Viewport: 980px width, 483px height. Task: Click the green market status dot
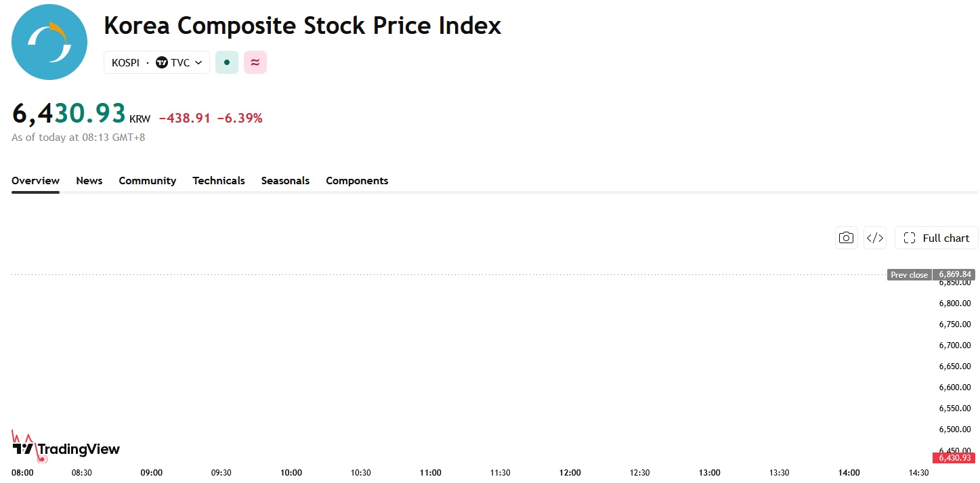pyautogui.click(x=227, y=62)
